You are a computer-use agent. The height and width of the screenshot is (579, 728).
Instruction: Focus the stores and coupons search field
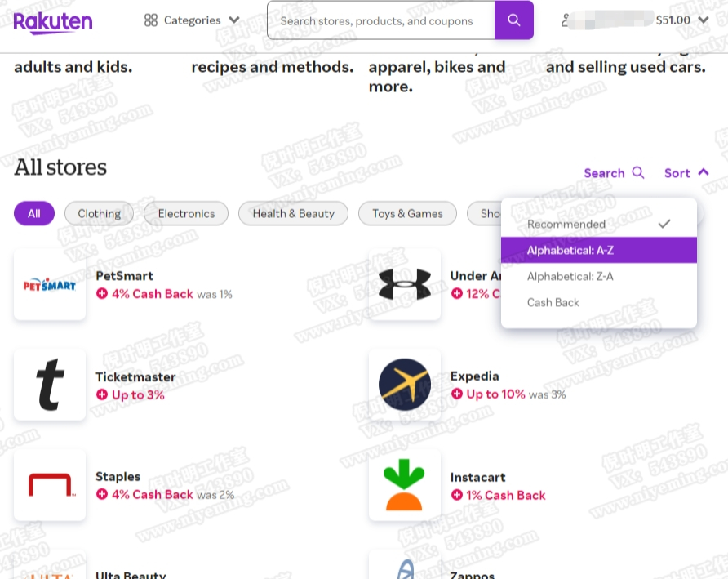pyautogui.click(x=380, y=20)
